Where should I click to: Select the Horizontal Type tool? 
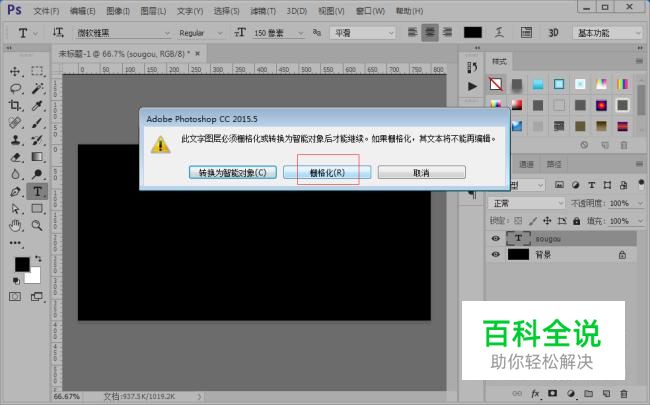tap(37, 192)
